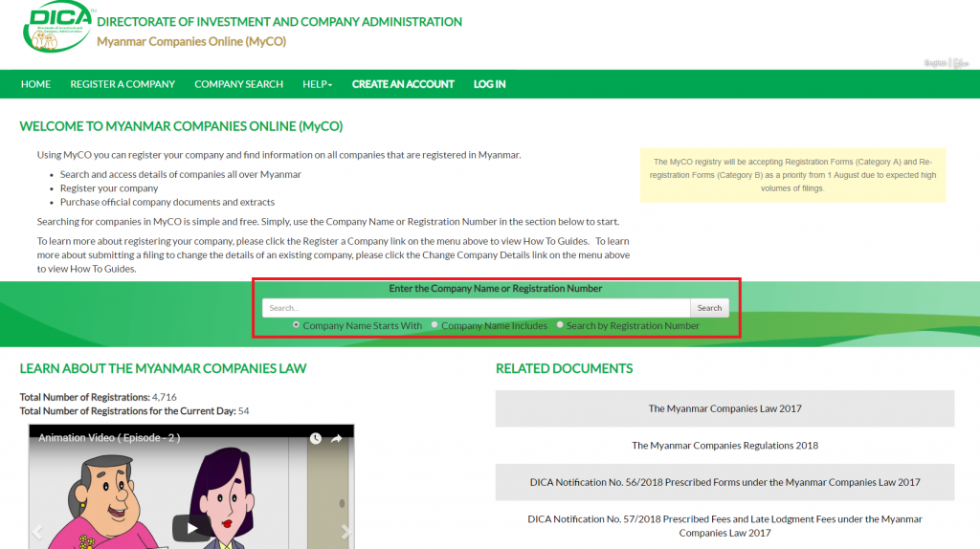Open DICA Notification No. 56/2018 document

725,482
